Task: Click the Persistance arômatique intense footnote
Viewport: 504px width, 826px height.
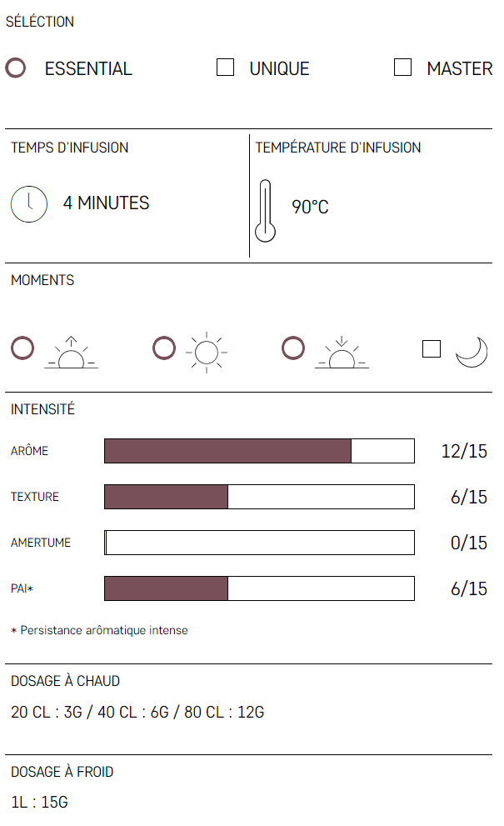Action: point(99,630)
